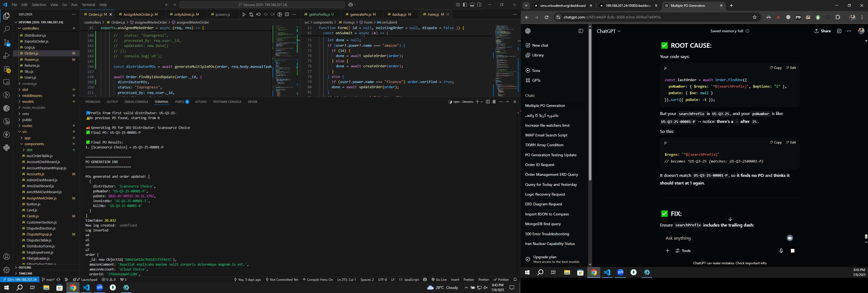
Task: Open the Python icon in the activity bar
Action: click(x=7, y=148)
